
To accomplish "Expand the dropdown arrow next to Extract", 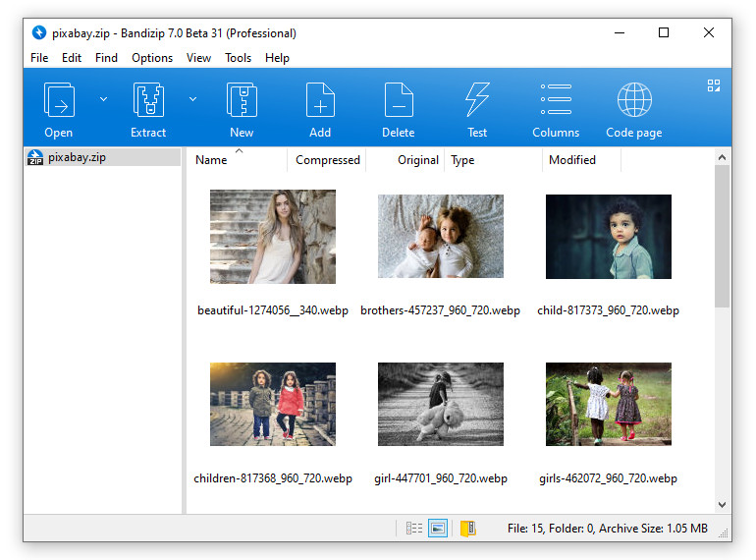I will [x=192, y=98].
